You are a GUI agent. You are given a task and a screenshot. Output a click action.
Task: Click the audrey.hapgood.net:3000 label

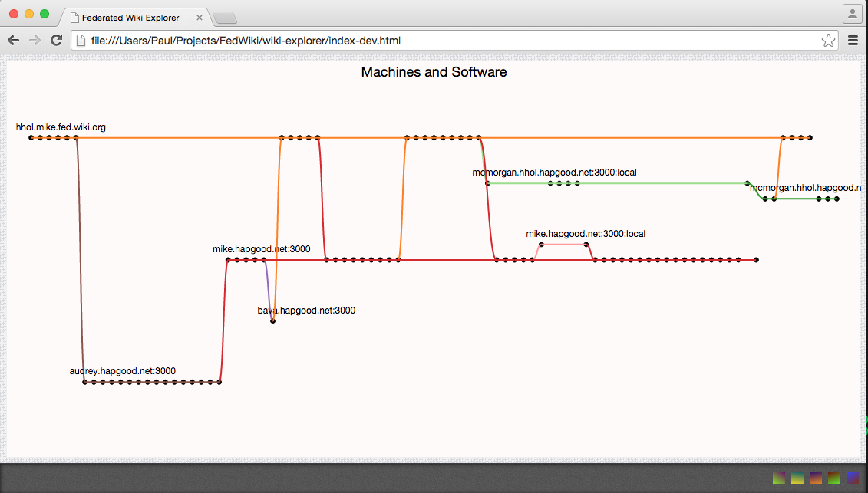click(x=122, y=371)
